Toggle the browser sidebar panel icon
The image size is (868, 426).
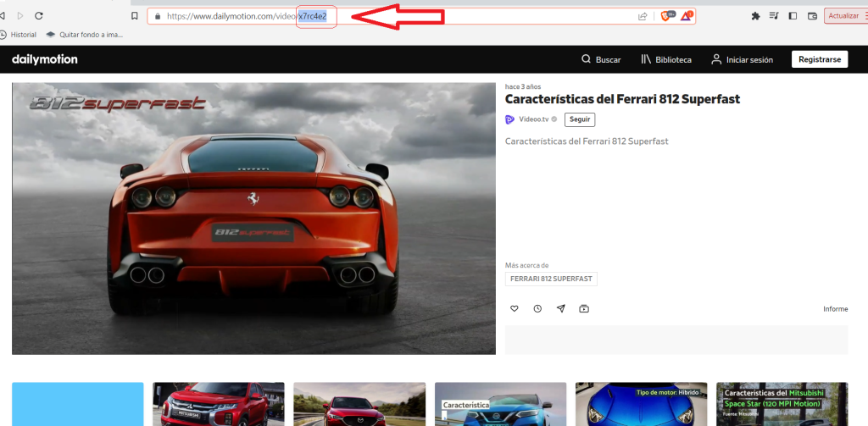793,16
